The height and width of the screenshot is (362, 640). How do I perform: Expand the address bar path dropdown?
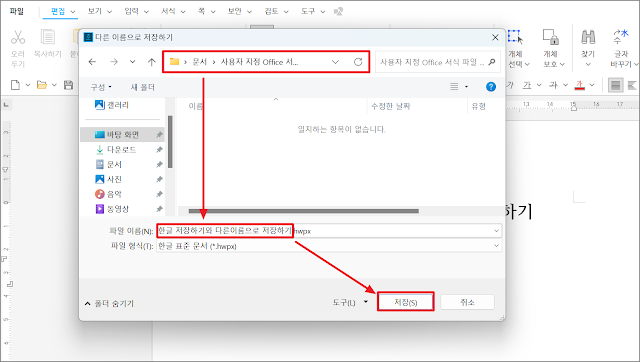[x=335, y=62]
